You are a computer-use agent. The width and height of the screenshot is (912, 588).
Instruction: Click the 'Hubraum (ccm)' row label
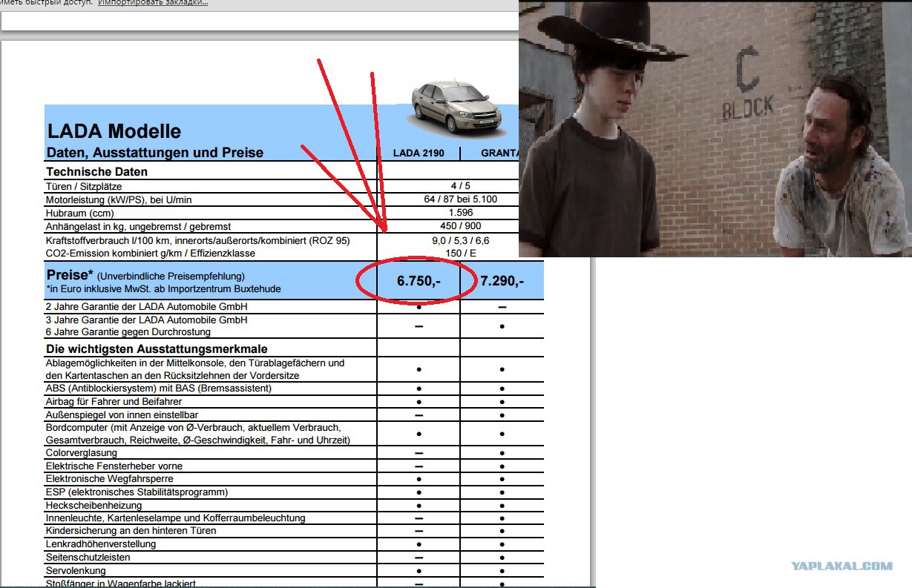(79, 213)
